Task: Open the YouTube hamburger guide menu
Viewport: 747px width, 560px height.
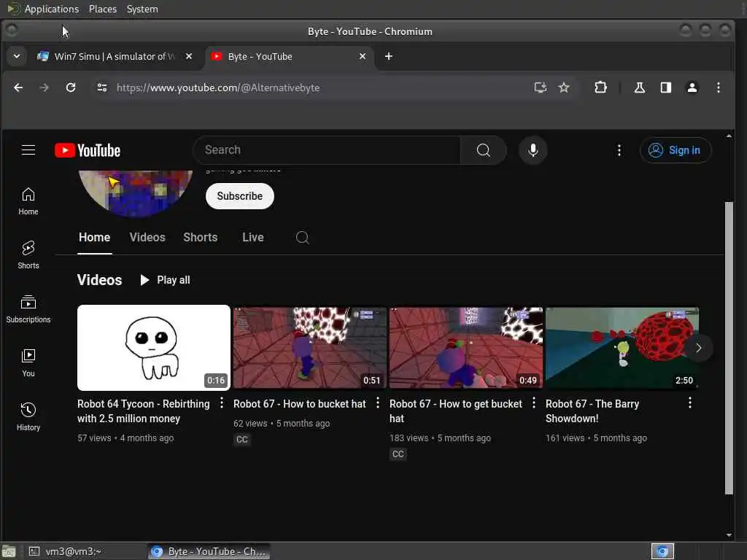Action: (x=28, y=150)
